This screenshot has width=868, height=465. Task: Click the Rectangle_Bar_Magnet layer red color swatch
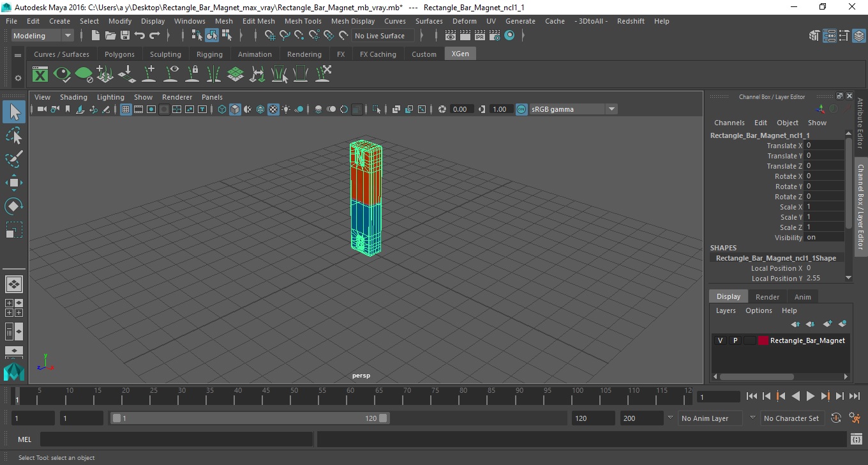coord(763,340)
